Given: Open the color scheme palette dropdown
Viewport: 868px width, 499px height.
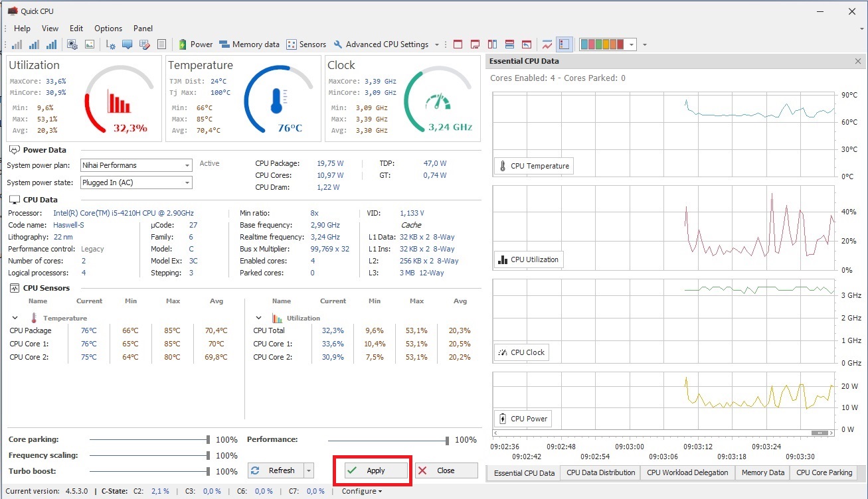Looking at the screenshot, I should pos(631,44).
